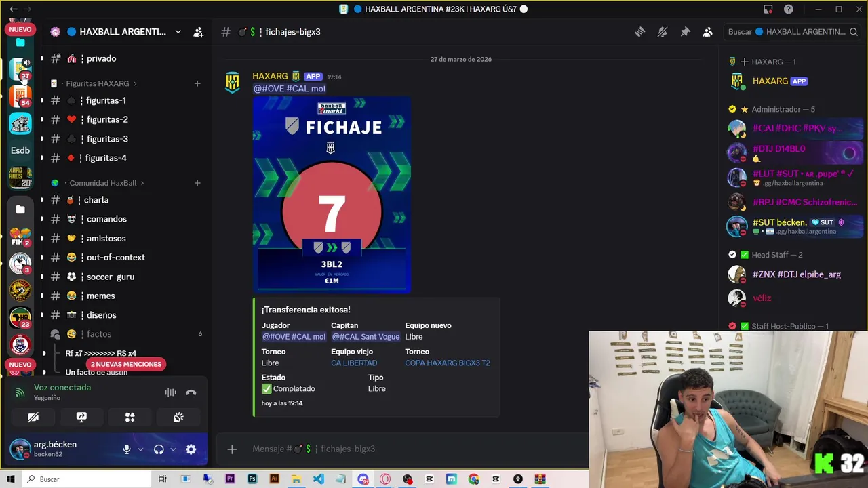Open the arg.bécken user avatar
868x488 pixels.
[x=20, y=449]
